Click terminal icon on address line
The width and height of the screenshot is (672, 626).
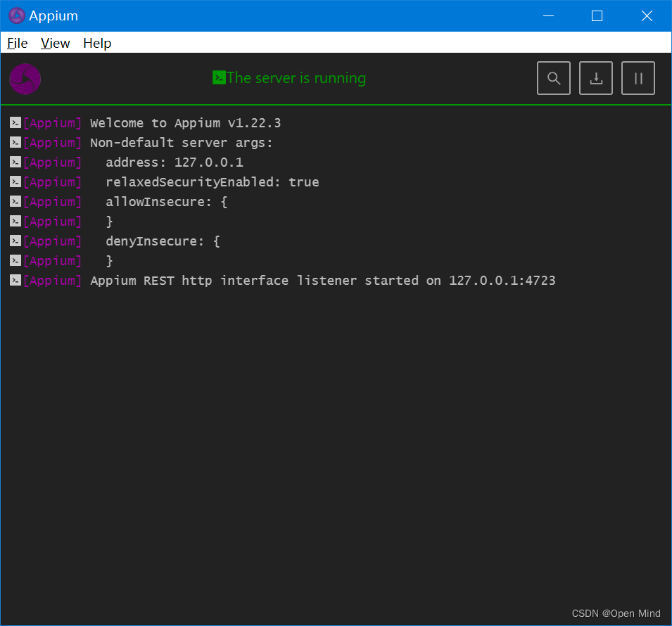coord(15,162)
